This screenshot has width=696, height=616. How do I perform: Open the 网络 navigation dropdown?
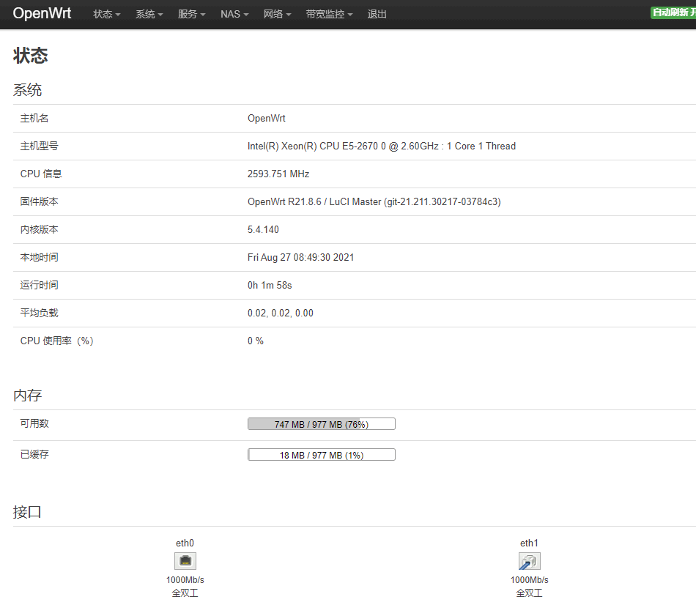tap(278, 14)
